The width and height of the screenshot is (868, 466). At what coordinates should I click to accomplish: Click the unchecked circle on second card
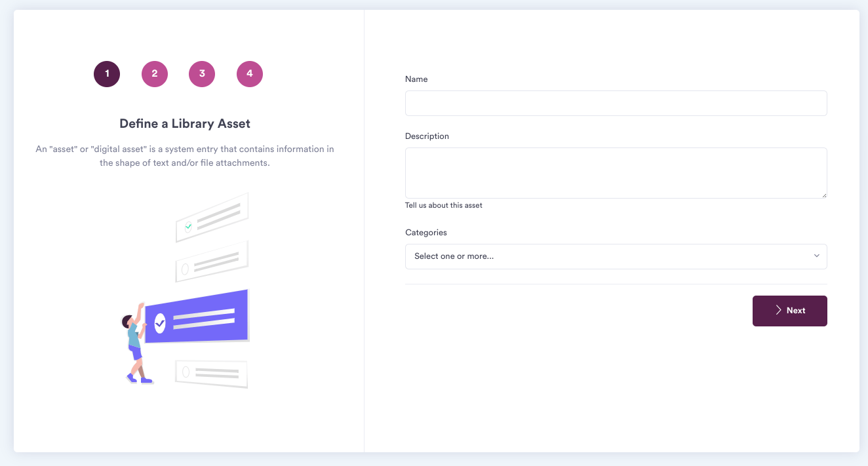point(185,269)
